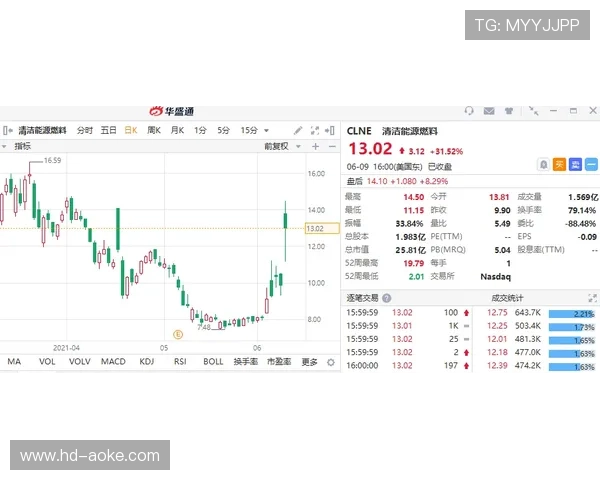The image size is (600, 480).
Task: Select the pencil drawing tool
Action: (298, 131)
